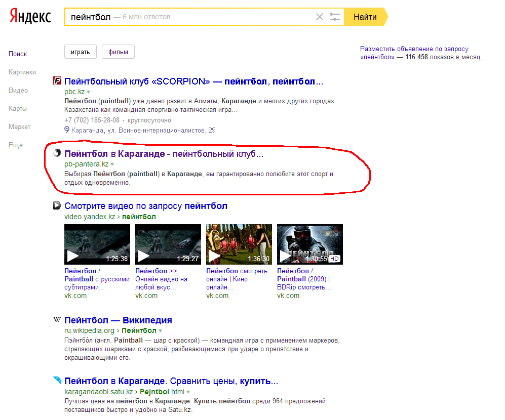Viewport: 505px width, 420px height.
Task: Open Пейнтбол / Paintball с русскими субтитрами
Action: pyautogui.click(x=97, y=279)
